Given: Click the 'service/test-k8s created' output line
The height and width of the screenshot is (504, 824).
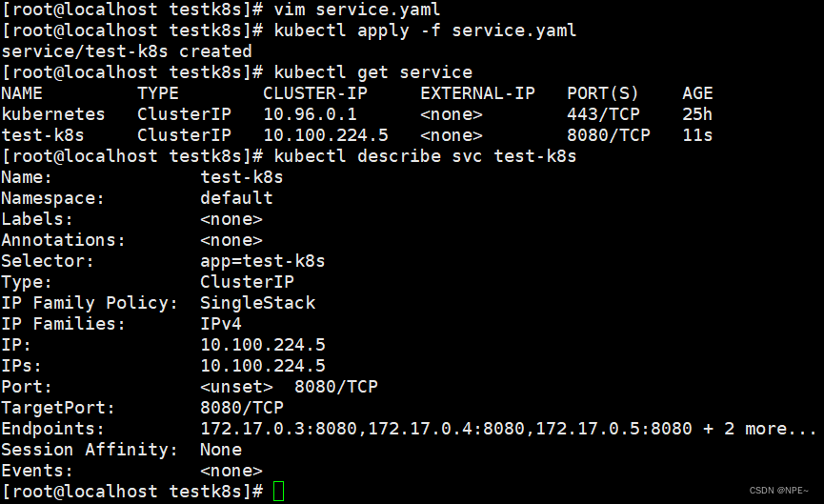Looking at the screenshot, I should (127, 51).
